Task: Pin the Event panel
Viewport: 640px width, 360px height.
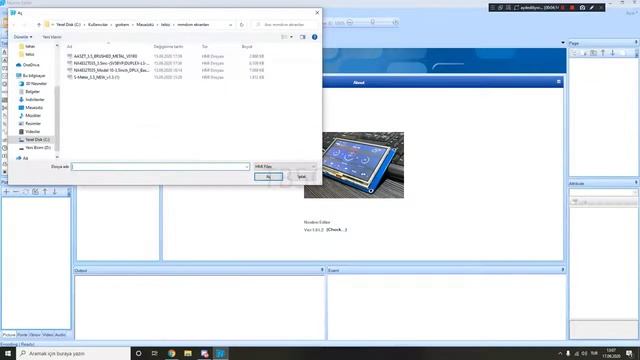Action: coord(563,270)
